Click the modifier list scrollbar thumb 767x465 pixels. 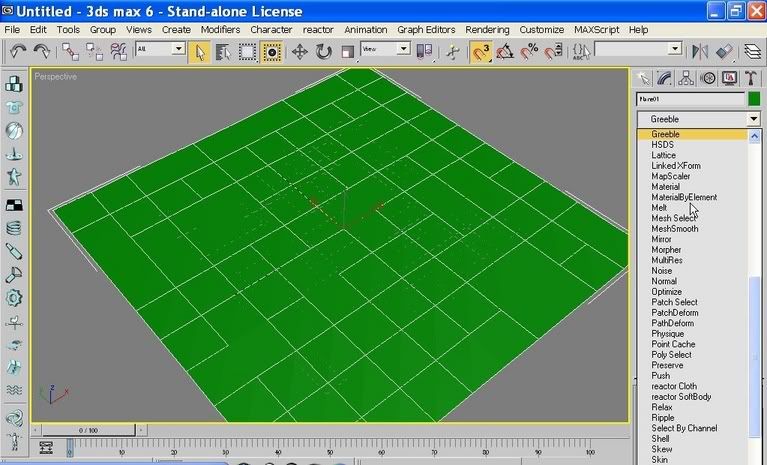click(754, 357)
